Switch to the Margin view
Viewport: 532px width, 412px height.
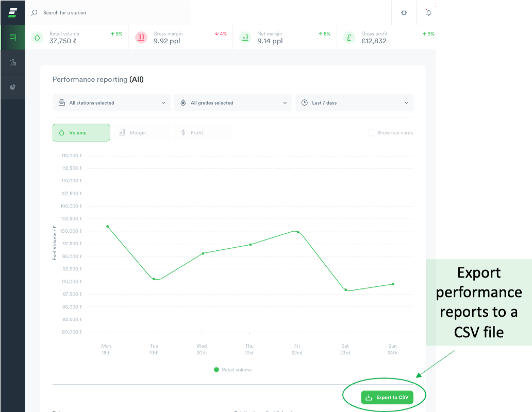point(143,132)
